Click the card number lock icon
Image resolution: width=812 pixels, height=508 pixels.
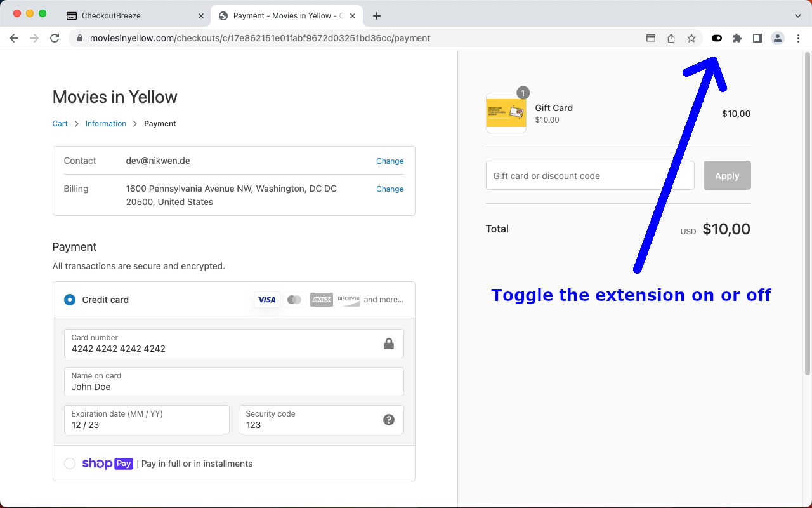click(x=389, y=344)
